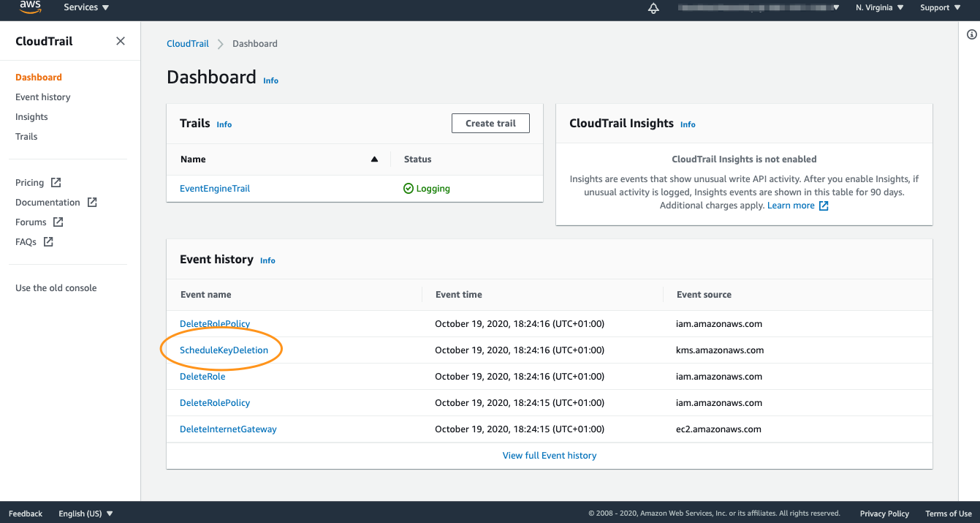This screenshot has height=523, width=980.
Task: Open the N. Virginia region dropdown
Action: (x=880, y=7)
